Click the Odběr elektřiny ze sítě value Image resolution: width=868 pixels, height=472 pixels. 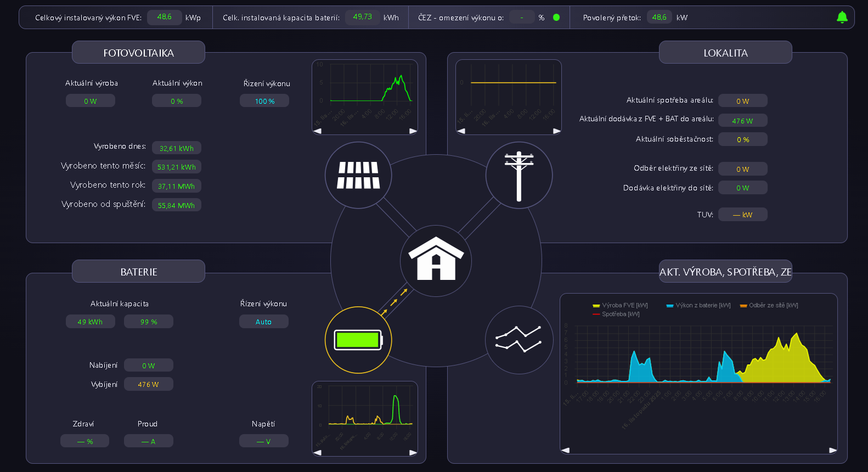(x=743, y=169)
